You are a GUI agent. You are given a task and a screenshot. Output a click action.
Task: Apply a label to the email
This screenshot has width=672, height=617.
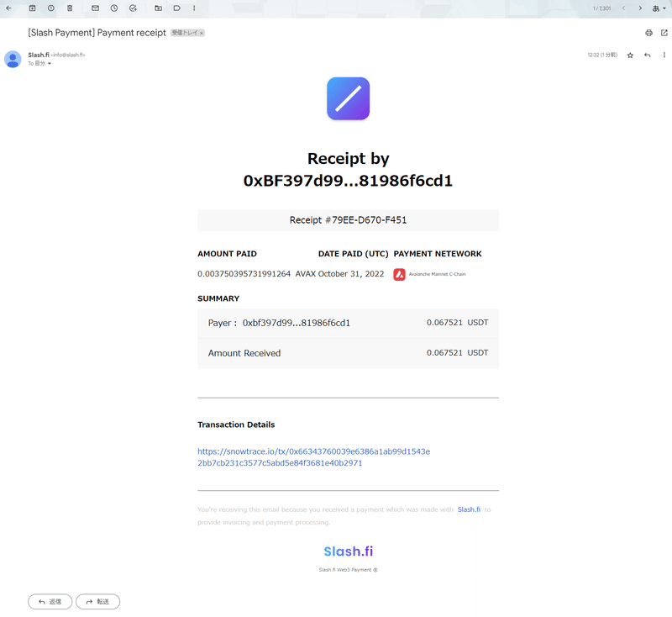pos(176,8)
